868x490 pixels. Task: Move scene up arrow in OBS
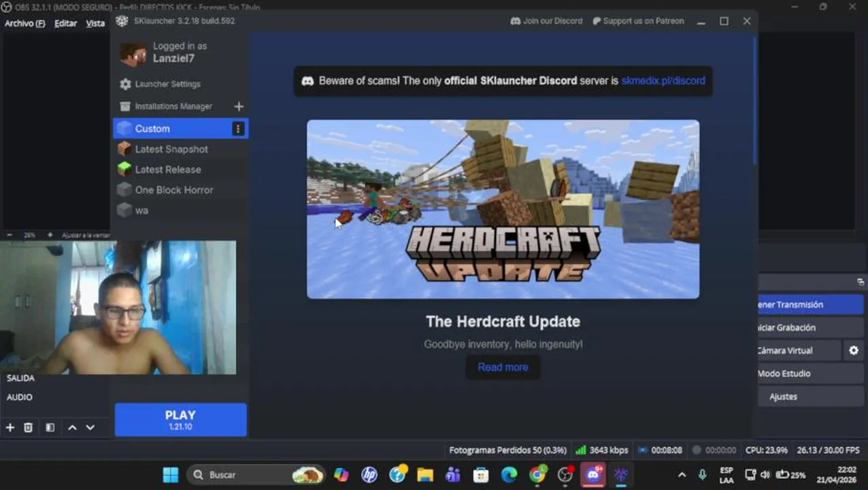[x=72, y=427]
